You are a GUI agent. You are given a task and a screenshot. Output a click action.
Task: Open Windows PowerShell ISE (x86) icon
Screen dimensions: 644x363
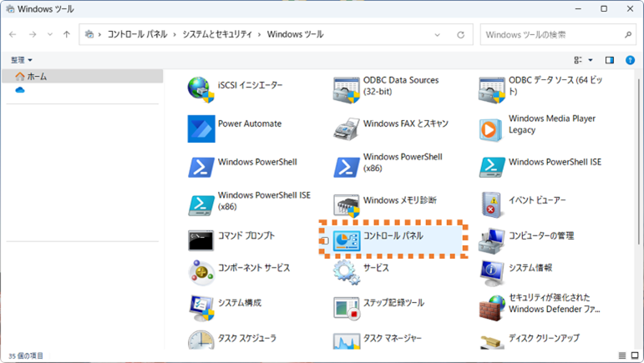point(200,205)
